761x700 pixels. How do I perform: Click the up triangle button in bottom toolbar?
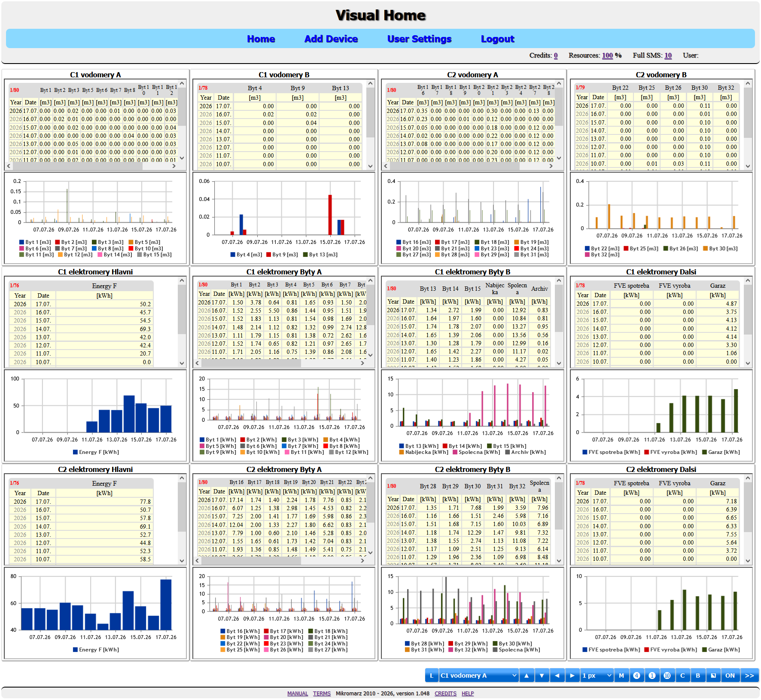coord(527,676)
